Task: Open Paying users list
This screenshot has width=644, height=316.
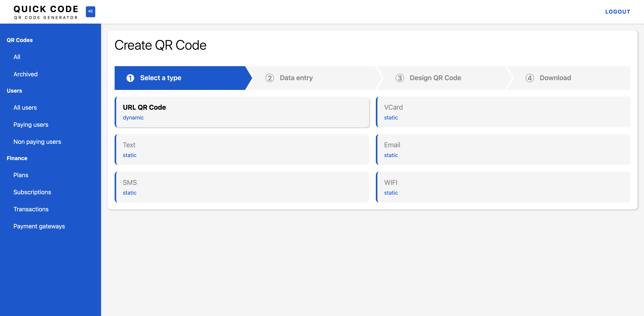Action: coord(31,125)
